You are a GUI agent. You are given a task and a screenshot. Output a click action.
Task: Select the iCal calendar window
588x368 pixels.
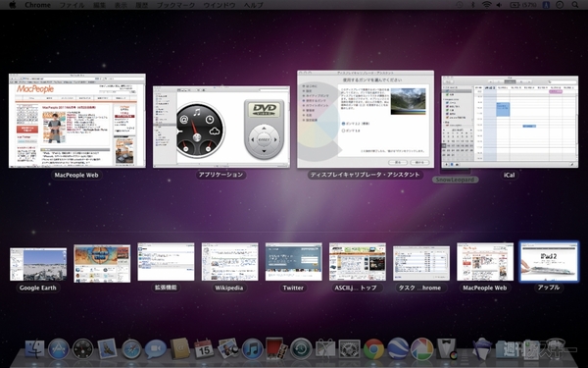click(x=510, y=122)
